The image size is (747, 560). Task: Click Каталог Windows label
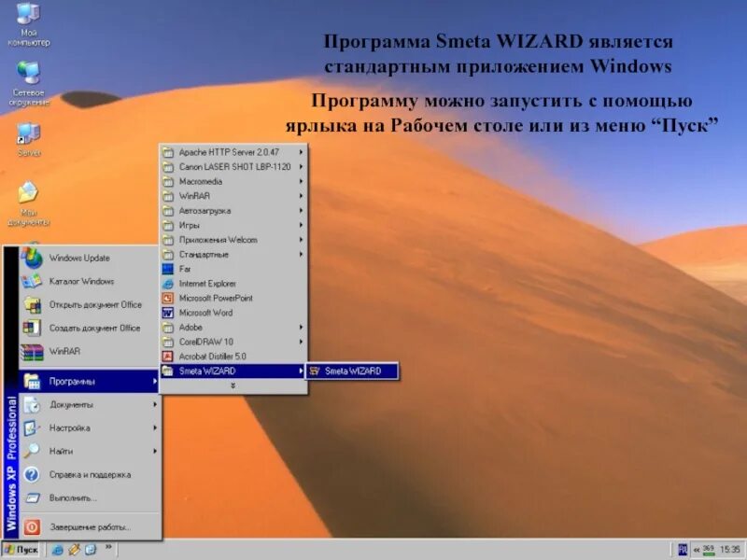(81, 282)
